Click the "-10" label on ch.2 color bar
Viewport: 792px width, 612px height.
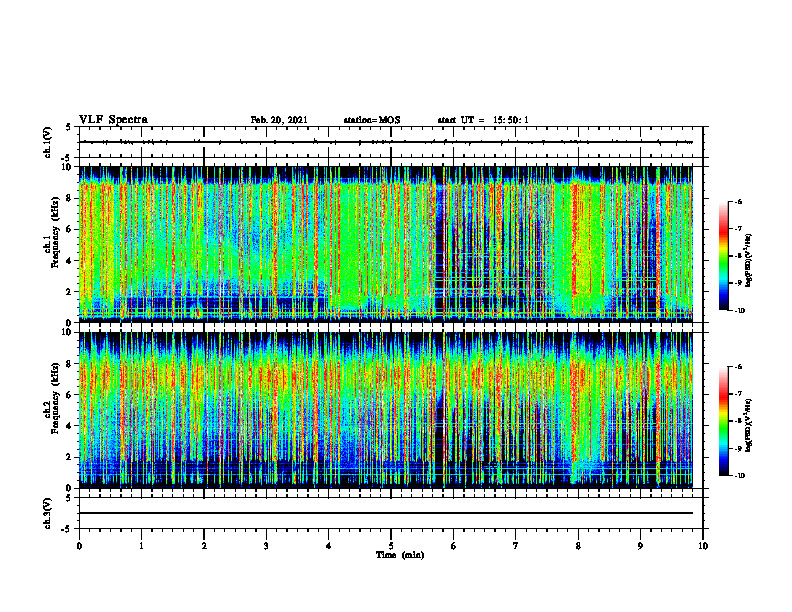[x=739, y=476]
